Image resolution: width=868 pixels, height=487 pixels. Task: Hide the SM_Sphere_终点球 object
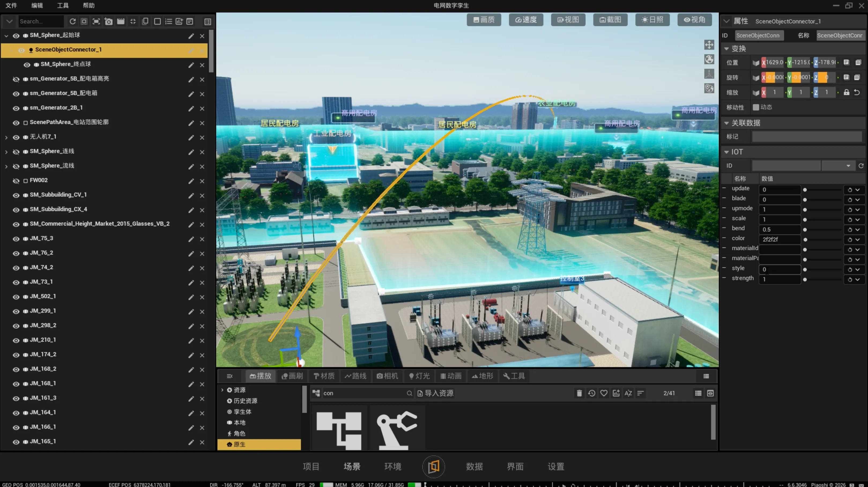(x=27, y=65)
